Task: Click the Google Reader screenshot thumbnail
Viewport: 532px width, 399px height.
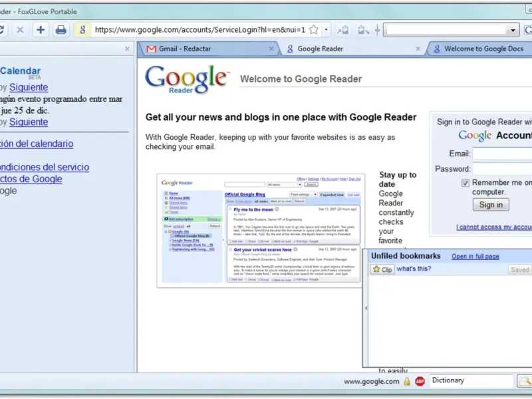Action: point(261,231)
